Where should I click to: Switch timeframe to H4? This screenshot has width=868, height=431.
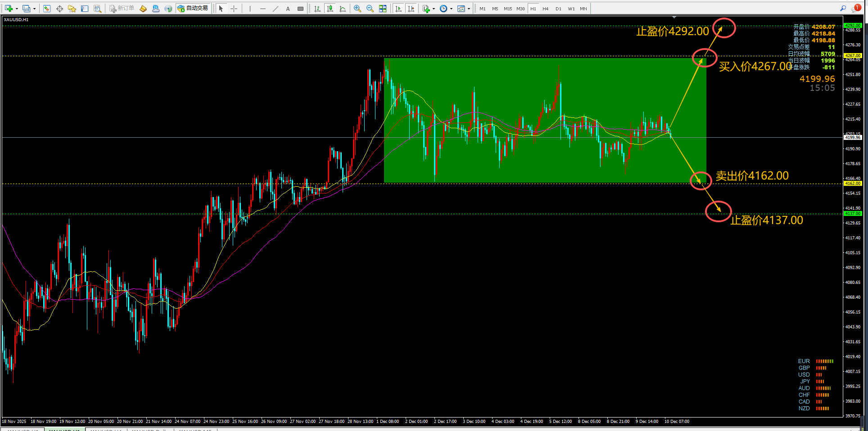pyautogui.click(x=546, y=9)
